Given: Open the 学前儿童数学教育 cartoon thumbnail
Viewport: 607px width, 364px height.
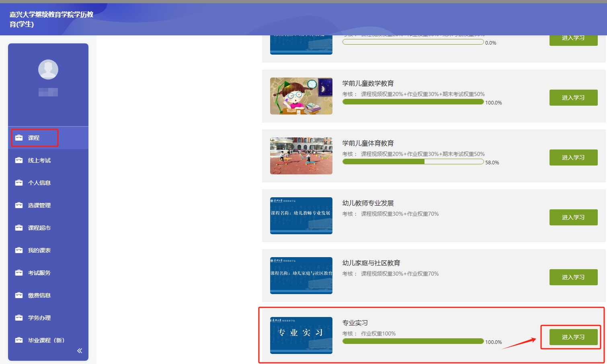Looking at the screenshot, I should click(301, 96).
